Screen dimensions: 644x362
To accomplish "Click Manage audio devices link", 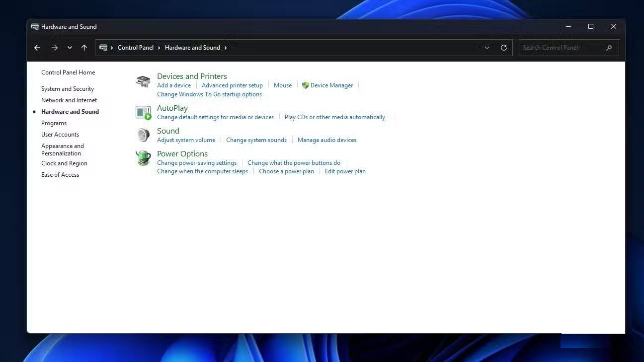I will pyautogui.click(x=326, y=140).
